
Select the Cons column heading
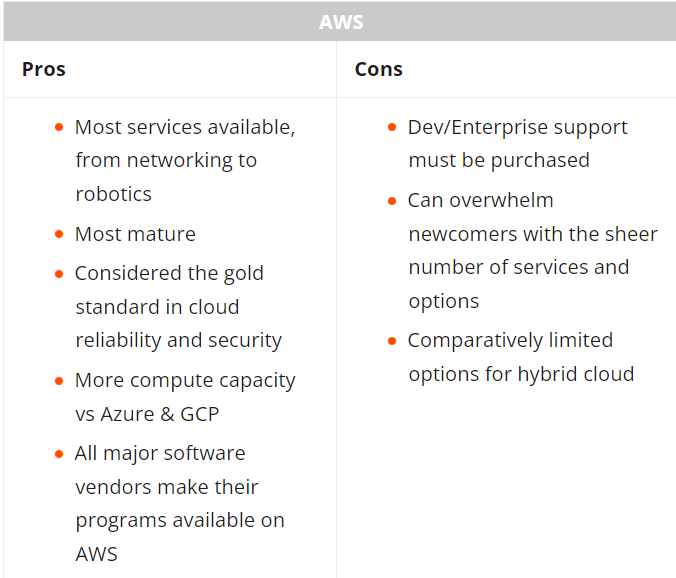(379, 69)
